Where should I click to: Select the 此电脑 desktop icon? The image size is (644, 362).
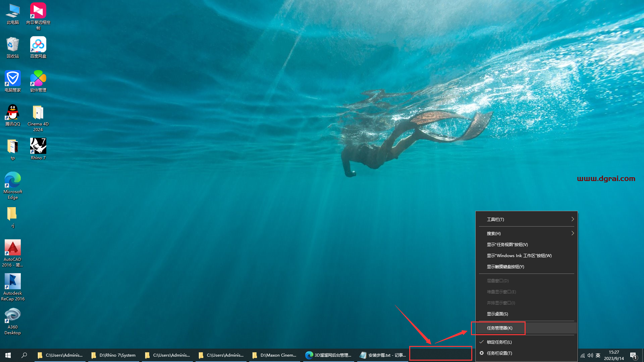tap(13, 14)
